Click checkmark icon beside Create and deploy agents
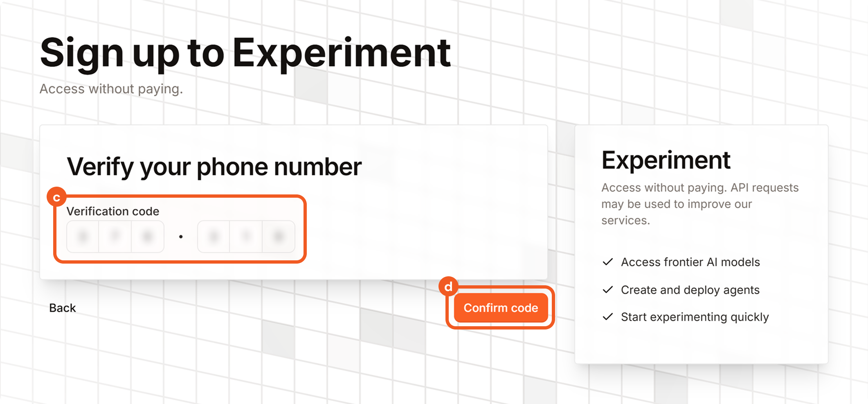Image resolution: width=868 pixels, height=404 pixels. 608,290
